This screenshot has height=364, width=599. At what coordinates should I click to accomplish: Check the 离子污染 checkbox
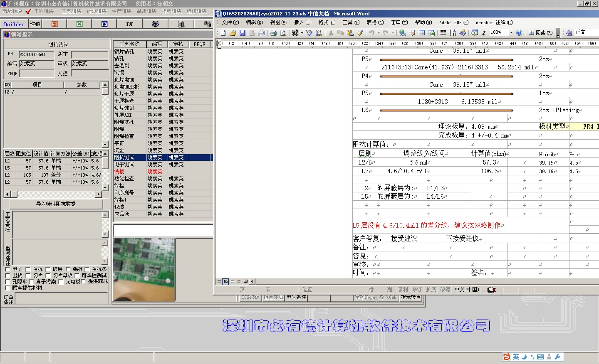coord(31,282)
